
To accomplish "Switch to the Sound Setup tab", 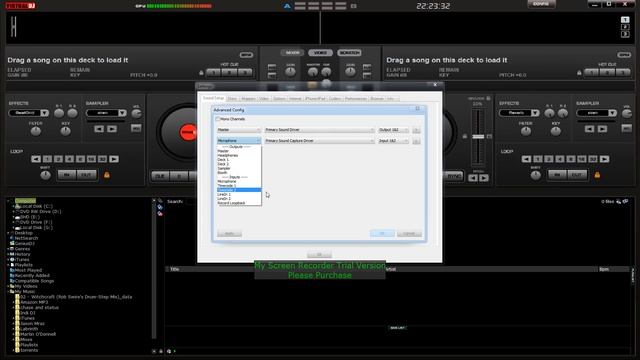I will pos(213,98).
